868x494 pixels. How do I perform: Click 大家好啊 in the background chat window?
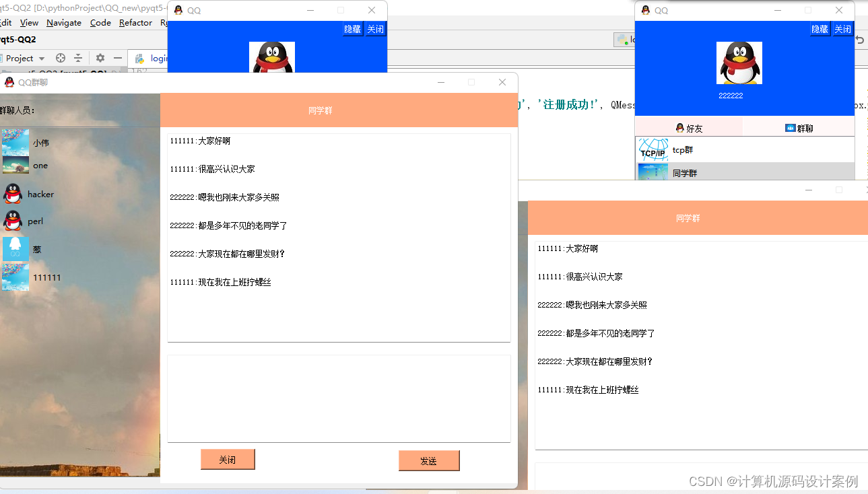click(x=582, y=248)
